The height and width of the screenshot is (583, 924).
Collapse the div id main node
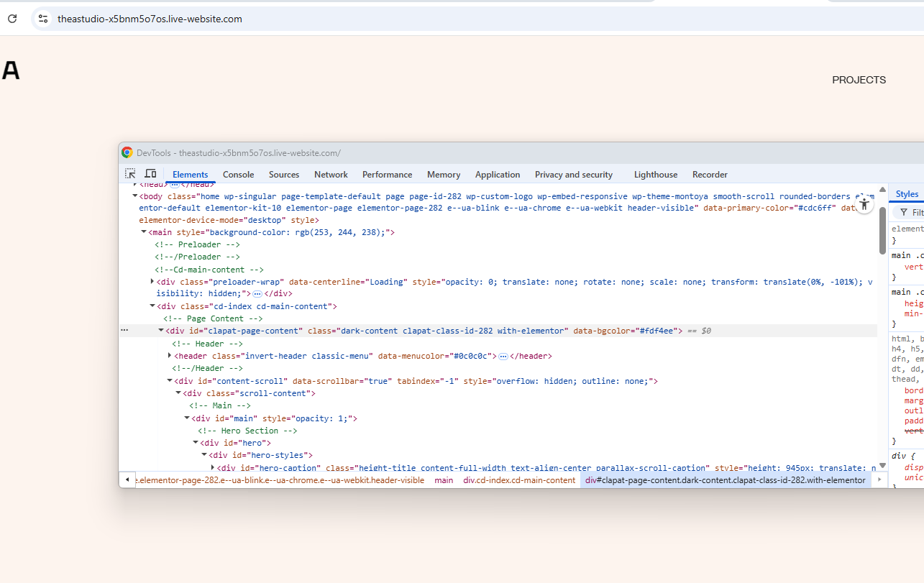187,418
